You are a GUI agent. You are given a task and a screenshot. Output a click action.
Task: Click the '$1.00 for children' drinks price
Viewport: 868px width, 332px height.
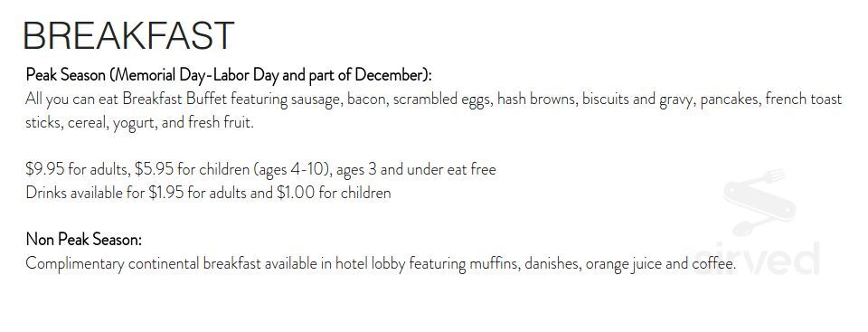pos(334,193)
